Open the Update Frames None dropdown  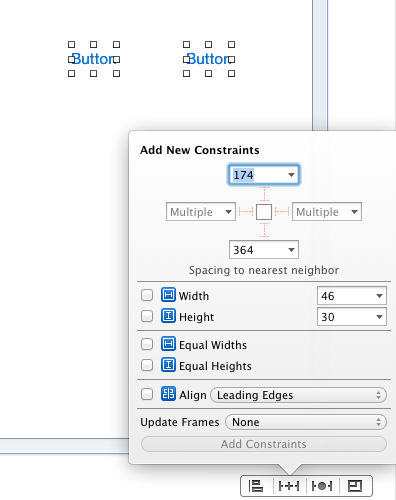306,422
